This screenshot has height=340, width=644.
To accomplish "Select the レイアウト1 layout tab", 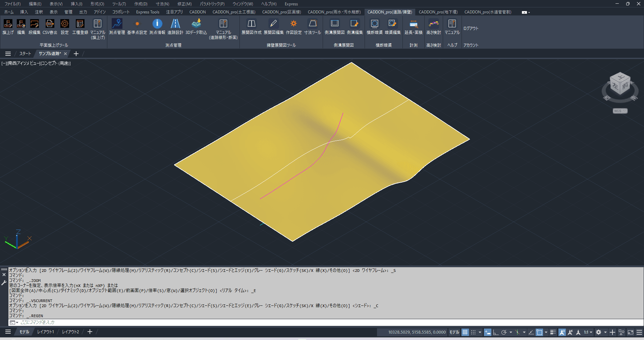I will pyautogui.click(x=46, y=332).
